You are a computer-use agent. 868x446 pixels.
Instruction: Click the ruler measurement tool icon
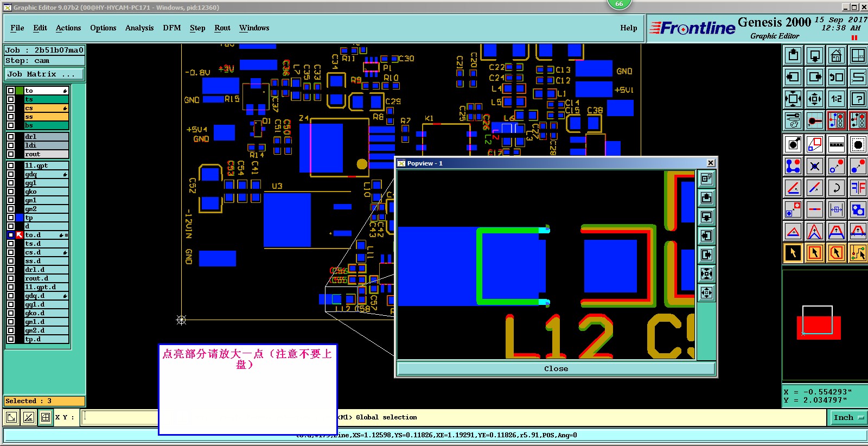tap(837, 144)
